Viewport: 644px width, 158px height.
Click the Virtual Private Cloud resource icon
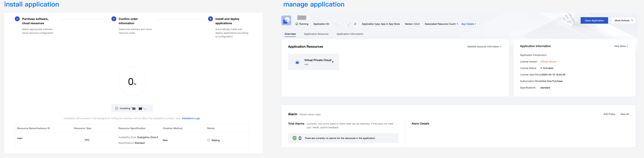pyautogui.click(x=297, y=62)
